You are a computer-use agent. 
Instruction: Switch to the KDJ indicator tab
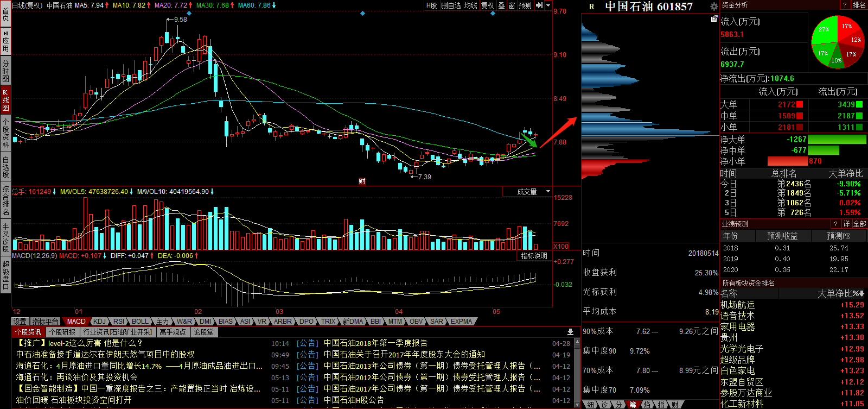point(100,322)
